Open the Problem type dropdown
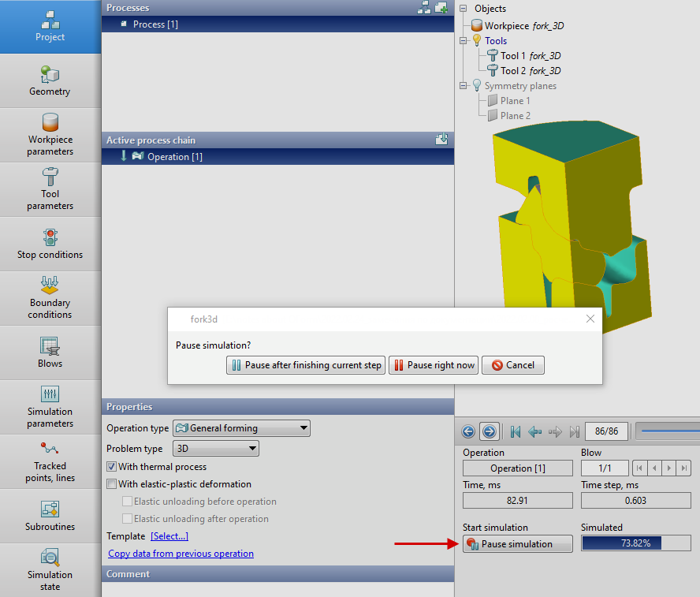The height and width of the screenshot is (597, 700). point(215,449)
